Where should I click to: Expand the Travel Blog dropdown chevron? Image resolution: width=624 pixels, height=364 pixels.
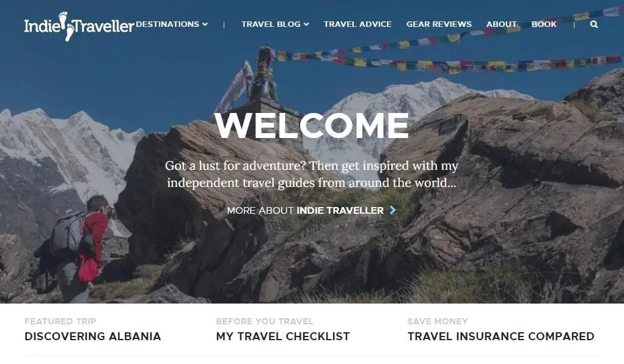point(306,24)
